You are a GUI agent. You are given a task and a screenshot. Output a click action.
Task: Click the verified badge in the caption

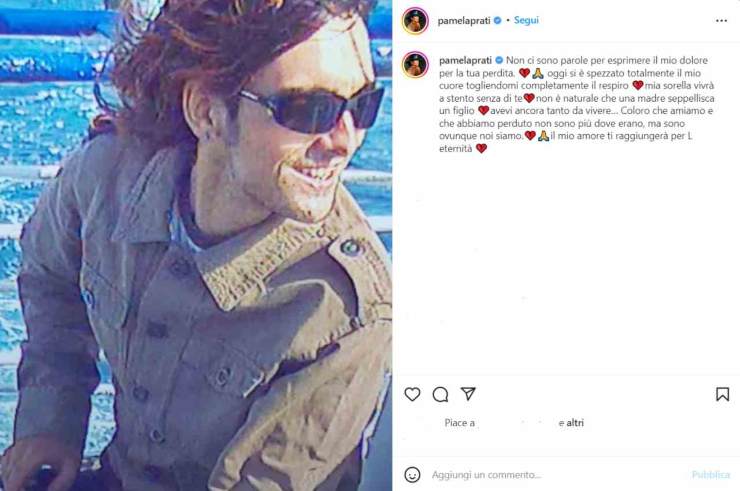pos(499,60)
